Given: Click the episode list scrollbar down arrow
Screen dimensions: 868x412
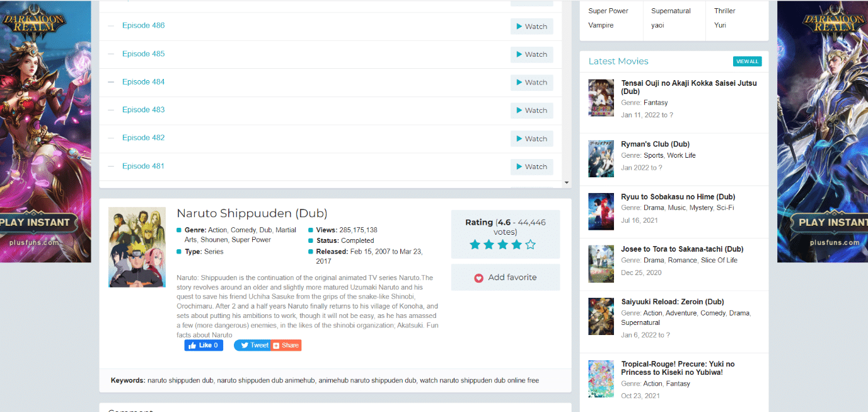Looking at the screenshot, I should point(567,182).
